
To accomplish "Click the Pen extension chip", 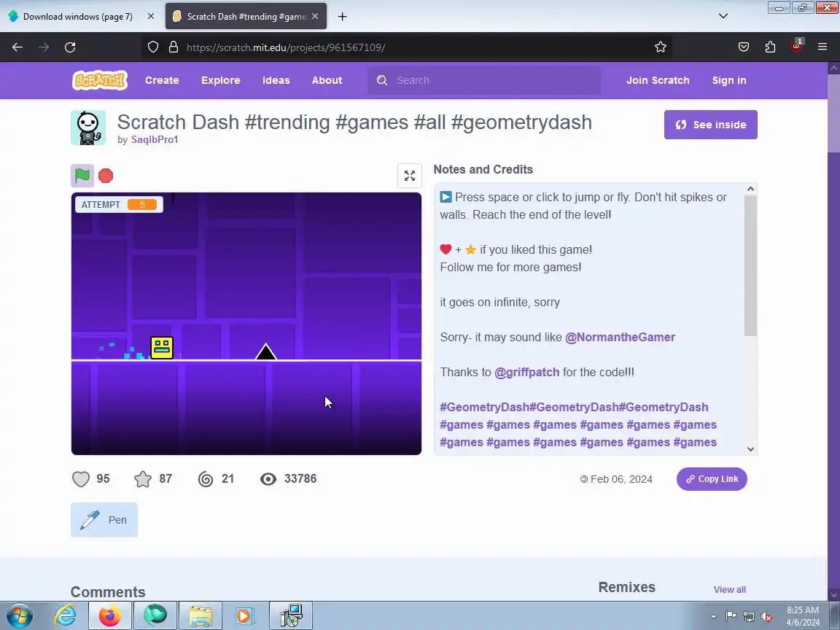I will [x=104, y=520].
